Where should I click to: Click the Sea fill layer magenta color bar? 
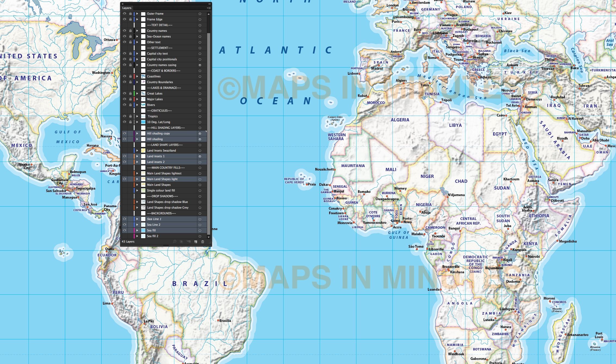[134, 230]
